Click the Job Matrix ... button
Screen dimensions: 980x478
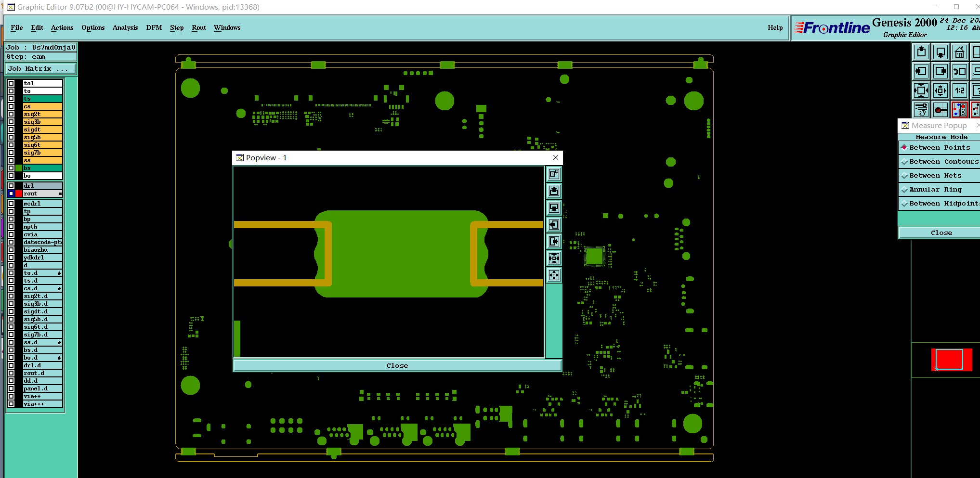click(x=41, y=69)
